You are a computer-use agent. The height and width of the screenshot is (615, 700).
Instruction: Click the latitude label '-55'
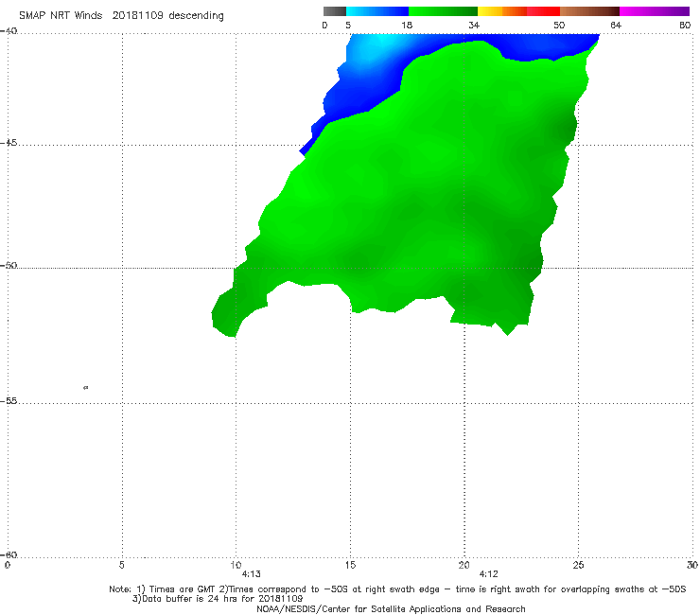[x=9, y=400]
